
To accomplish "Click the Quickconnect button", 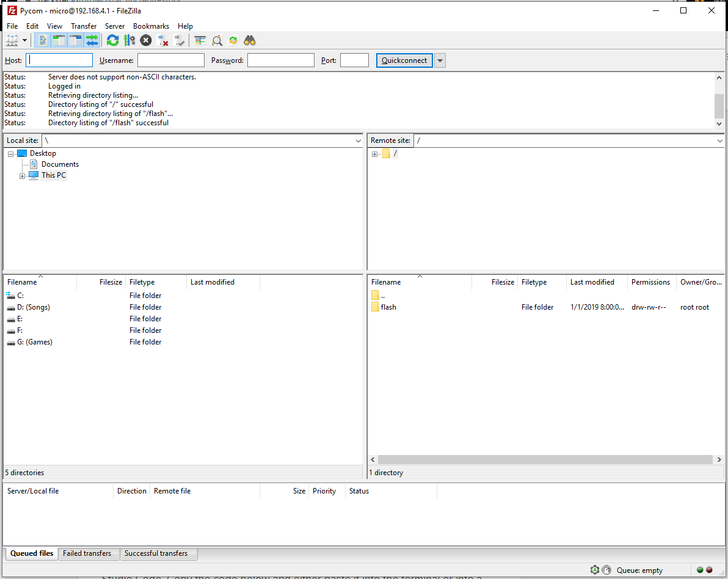I will click(404, 60).
